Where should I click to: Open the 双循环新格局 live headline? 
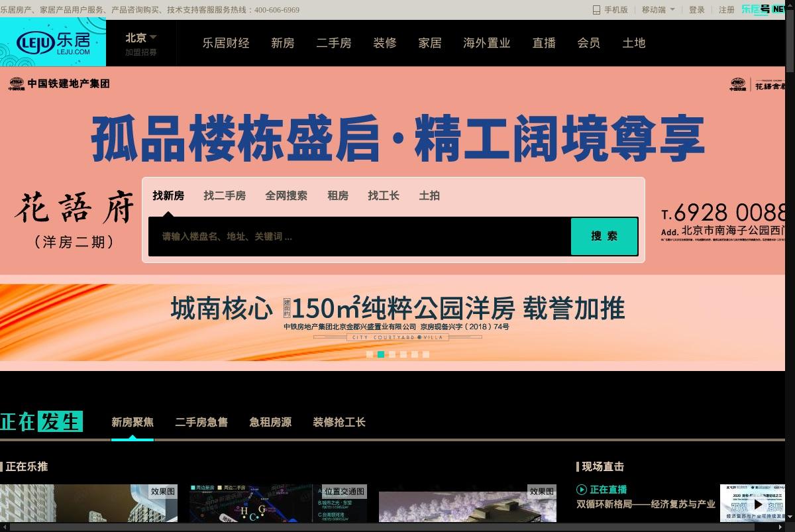[x=646, y=504]
